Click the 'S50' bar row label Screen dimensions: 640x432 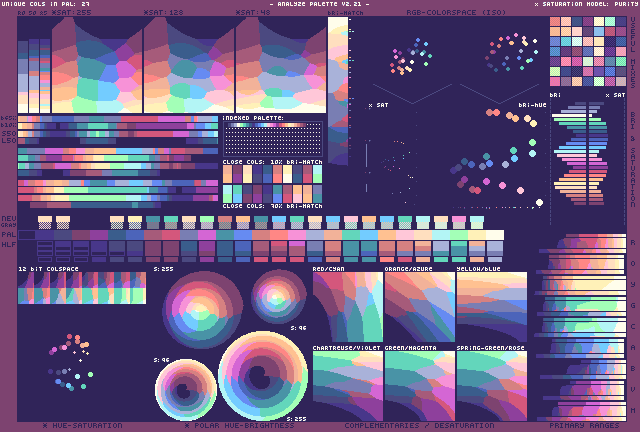[x=9, y=134]
